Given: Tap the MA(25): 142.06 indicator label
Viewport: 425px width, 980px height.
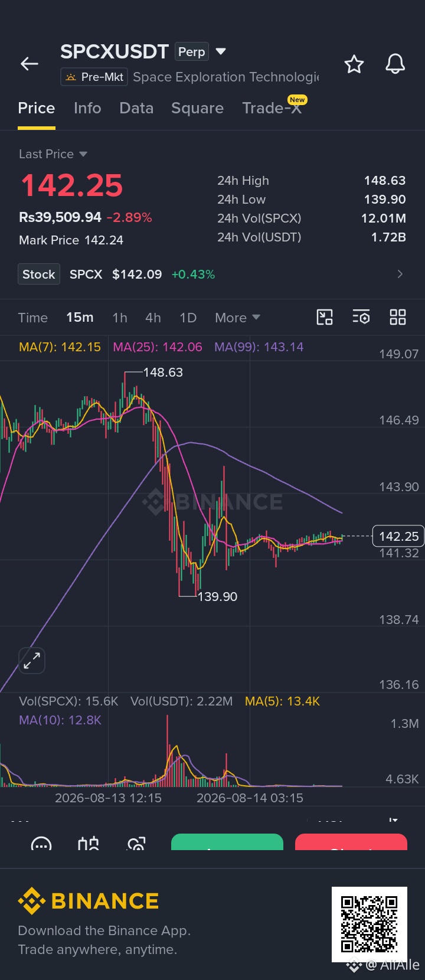Looking at the screenshot, I should 158,347.
